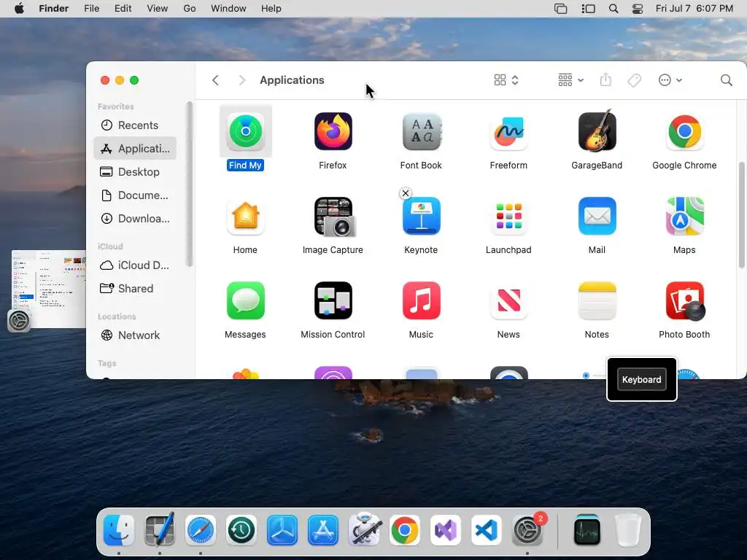
Task: Select the Keynote app icon
Action: click(421, 216)
